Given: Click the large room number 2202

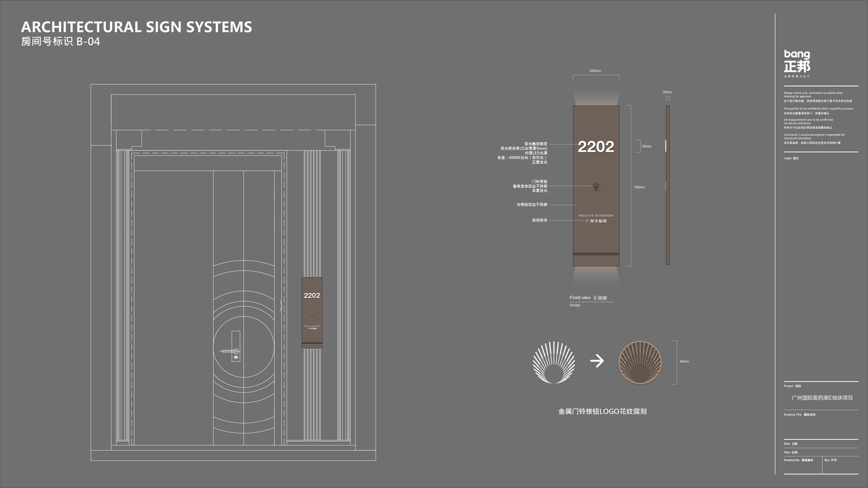Looking at the screenshot, I should point(596,147).
